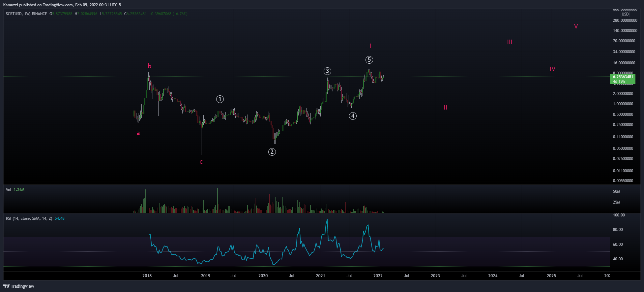Click the 2025 label on time axis

[x=551, y=276]
